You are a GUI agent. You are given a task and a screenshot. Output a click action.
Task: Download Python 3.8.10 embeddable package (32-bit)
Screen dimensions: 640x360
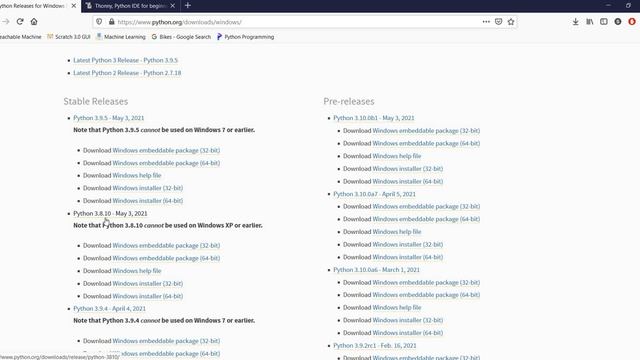[166, 245]
